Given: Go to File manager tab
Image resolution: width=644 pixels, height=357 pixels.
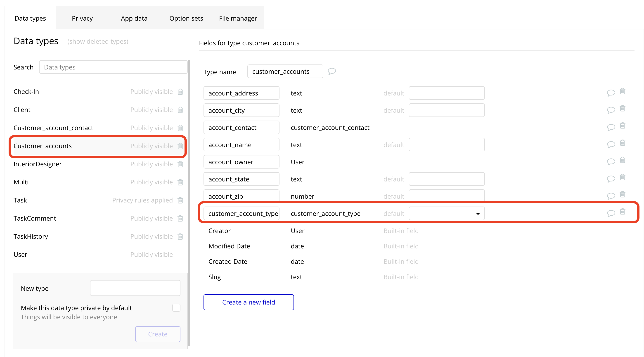Looking at the screenshot, I should (x=238, y=18).
